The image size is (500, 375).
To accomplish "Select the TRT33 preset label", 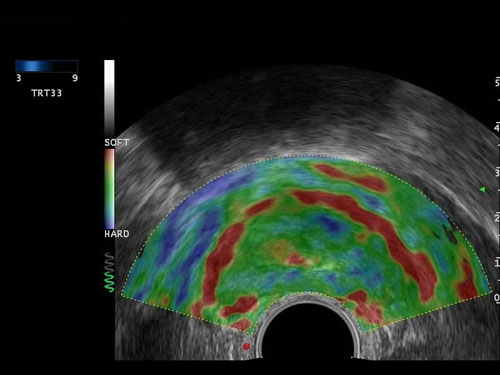I will (x=47, y=93).
